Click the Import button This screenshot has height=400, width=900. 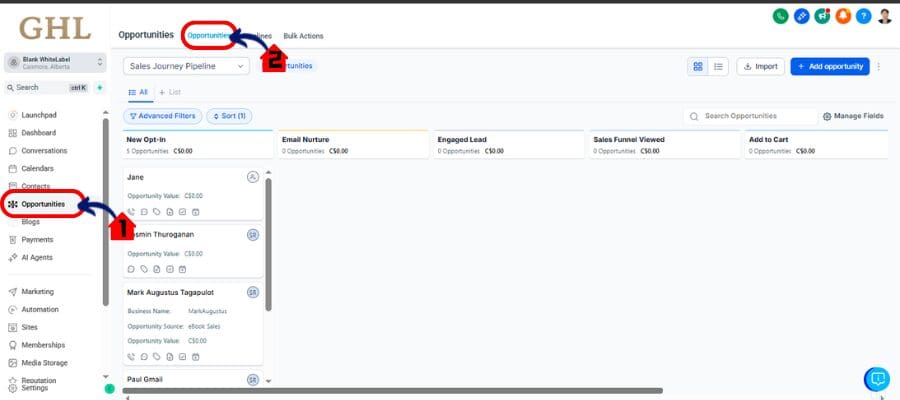pos(760,66)
